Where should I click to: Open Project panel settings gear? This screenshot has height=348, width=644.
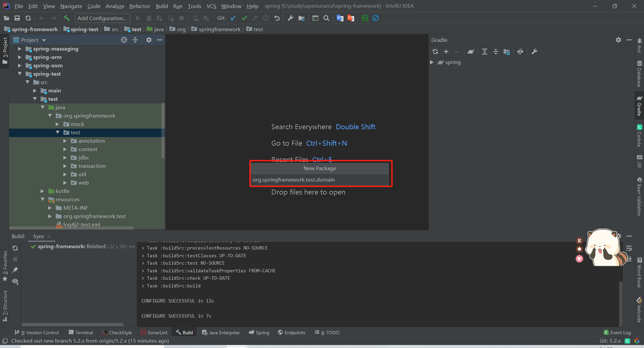(149, 40)
